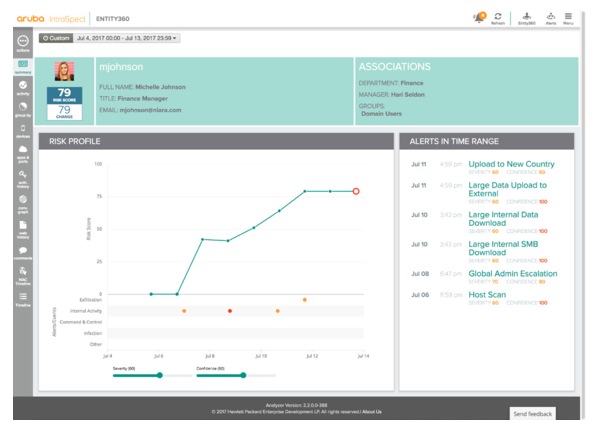600x430 pixels.
Task: Switch to the summary sidebar tab
Action: tap(22, 66)
